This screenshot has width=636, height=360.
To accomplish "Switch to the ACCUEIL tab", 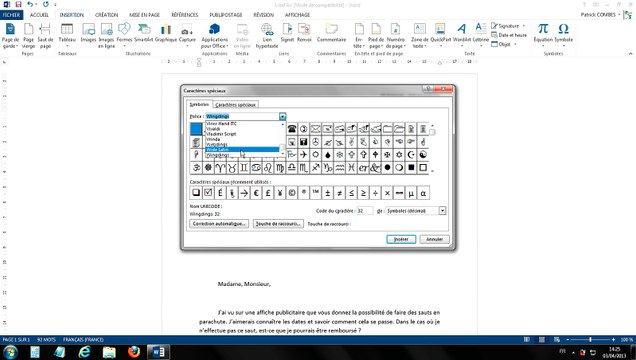I will point(39,15).
